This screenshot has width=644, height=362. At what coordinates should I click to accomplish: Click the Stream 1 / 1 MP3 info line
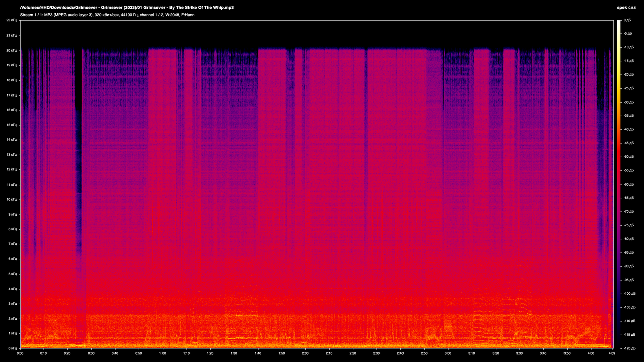pos(107,15)
